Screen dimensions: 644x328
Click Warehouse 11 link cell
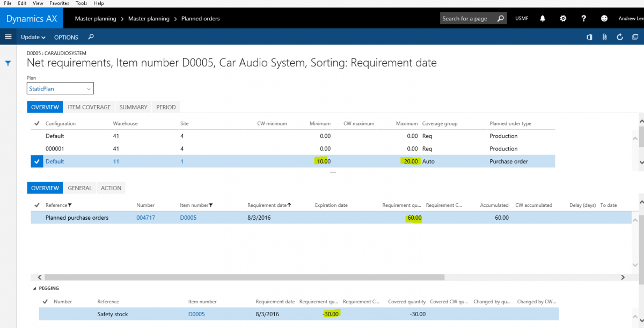click(x=116, y=161)
